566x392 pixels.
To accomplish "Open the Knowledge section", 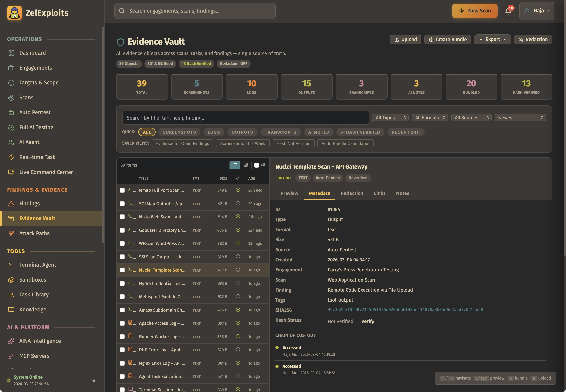I will pyautogui.click(x=33, y=310).
